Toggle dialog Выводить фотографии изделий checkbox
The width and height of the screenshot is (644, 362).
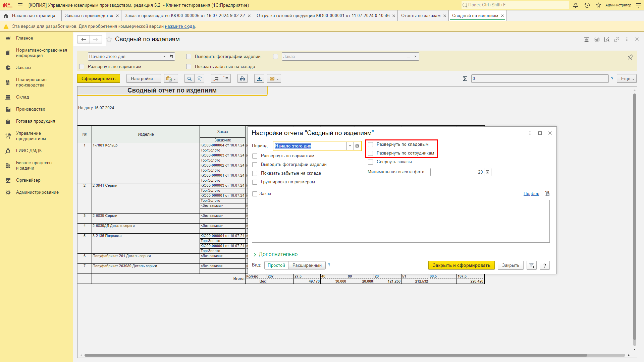(255, 165)
